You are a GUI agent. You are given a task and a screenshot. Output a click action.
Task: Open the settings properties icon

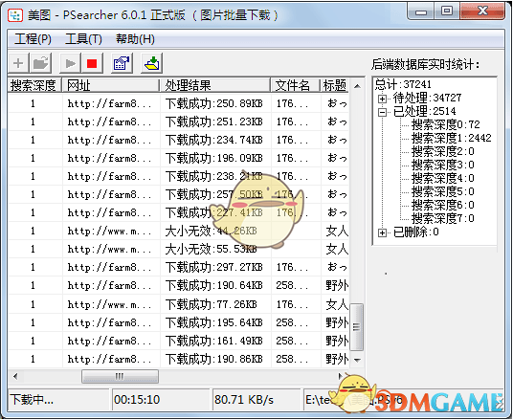122,63
